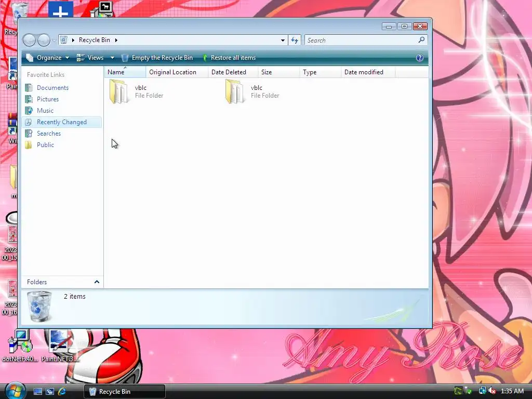The width and height of the screenshot is (532, 399).
Task: Click the Views button
Action: [x=90, y=58]
